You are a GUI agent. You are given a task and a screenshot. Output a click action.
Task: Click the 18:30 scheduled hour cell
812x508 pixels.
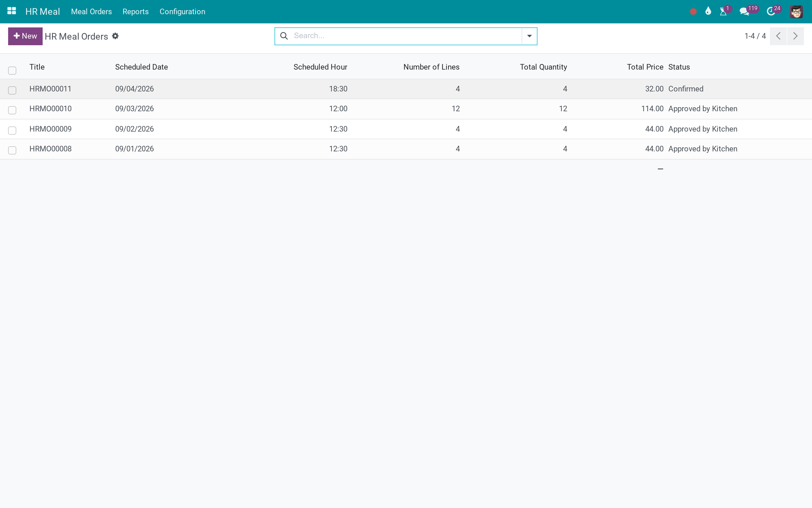click(338, 89)
